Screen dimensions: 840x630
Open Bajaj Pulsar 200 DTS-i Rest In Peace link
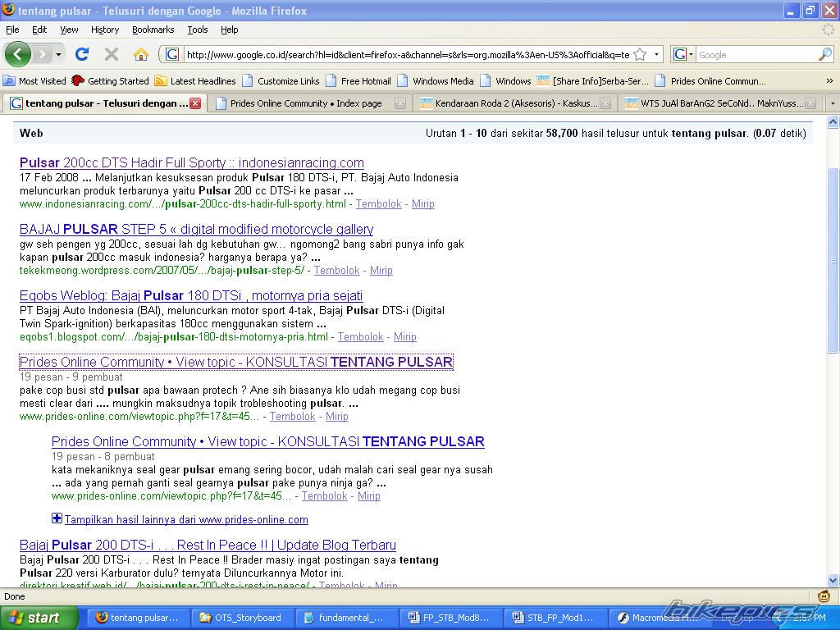tap(208, 545)
